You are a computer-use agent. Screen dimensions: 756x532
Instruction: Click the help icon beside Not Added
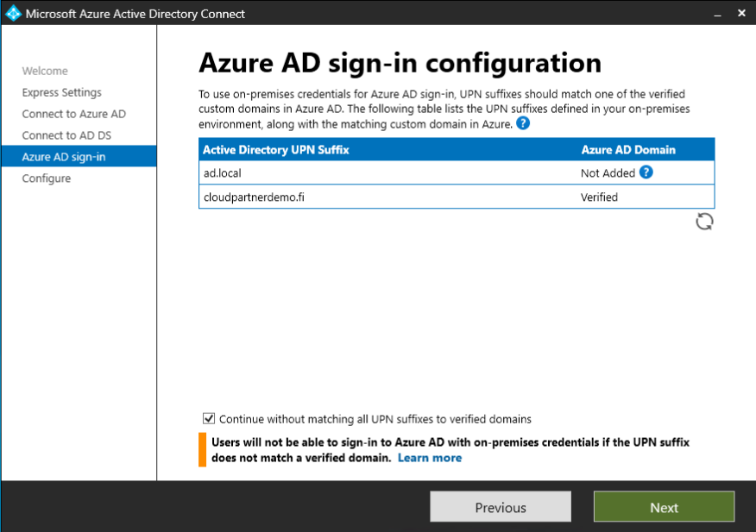tap(646, 172)
